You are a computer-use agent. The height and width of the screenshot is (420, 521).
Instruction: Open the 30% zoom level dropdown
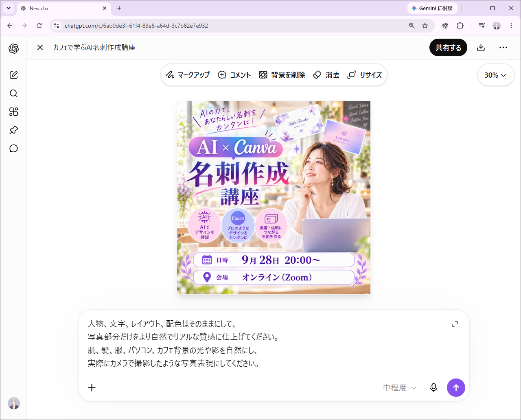coord(495,75)
